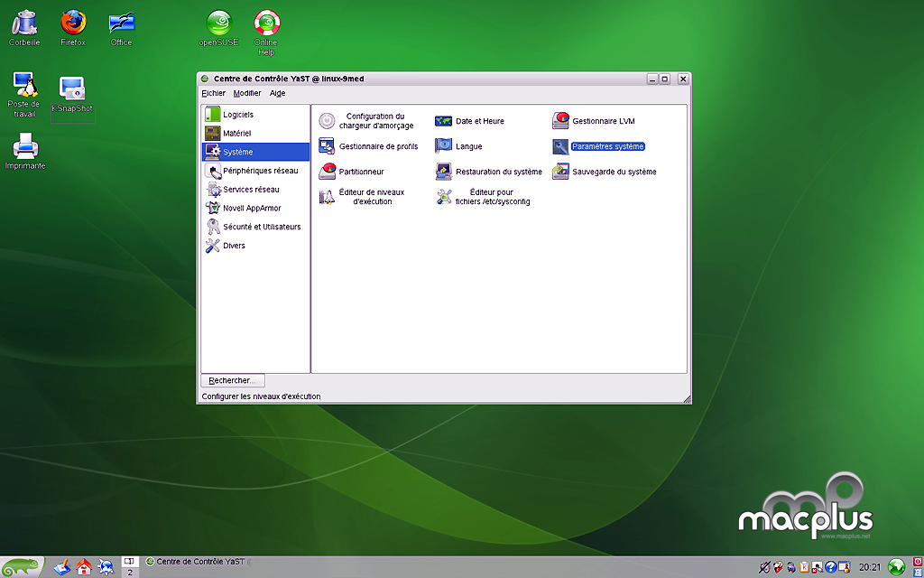Image resolution: width=924 pixels, height=578 pixels.
Task: Launch Sauvegarde du système
Action: 604,172
